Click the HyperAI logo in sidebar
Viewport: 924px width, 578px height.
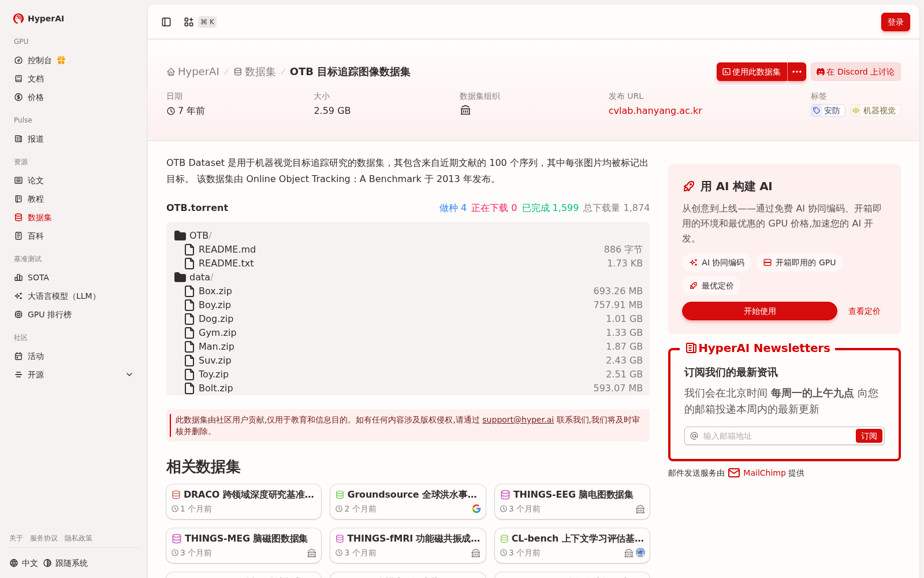(39, 18)
